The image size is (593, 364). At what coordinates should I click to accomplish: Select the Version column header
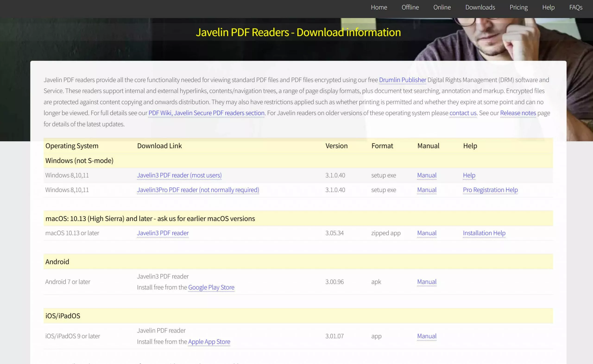pos(336,146)
